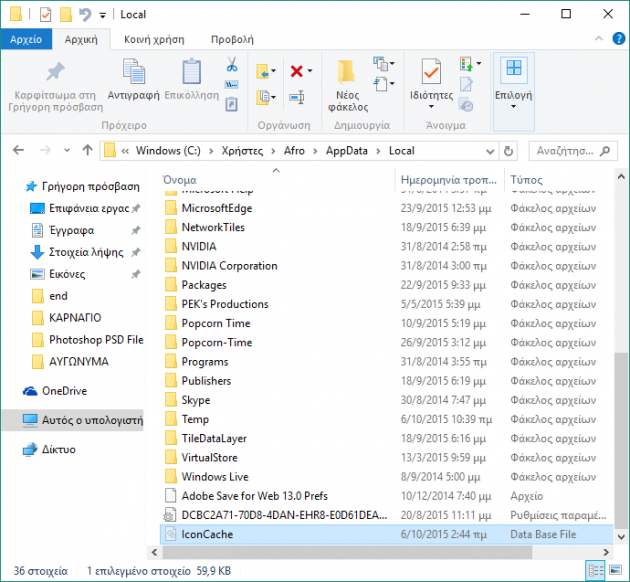Expand the Επιλογή dropdown arrow
Screen dimensions: 630x582
click(x=513, y=106)
